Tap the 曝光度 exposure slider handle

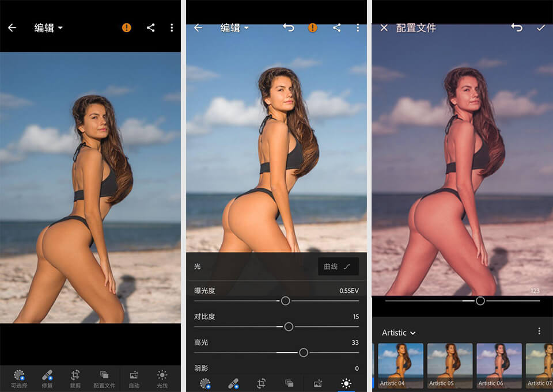coord(286,300)
